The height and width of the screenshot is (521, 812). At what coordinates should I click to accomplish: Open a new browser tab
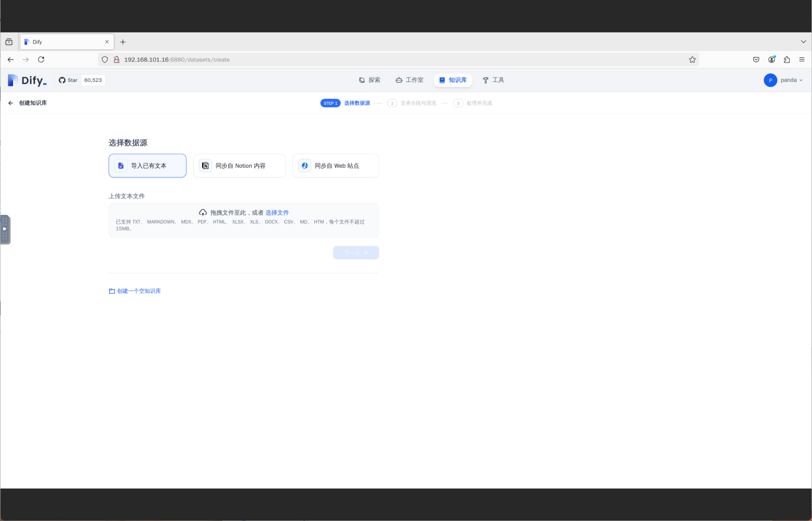tap(123, 42)
